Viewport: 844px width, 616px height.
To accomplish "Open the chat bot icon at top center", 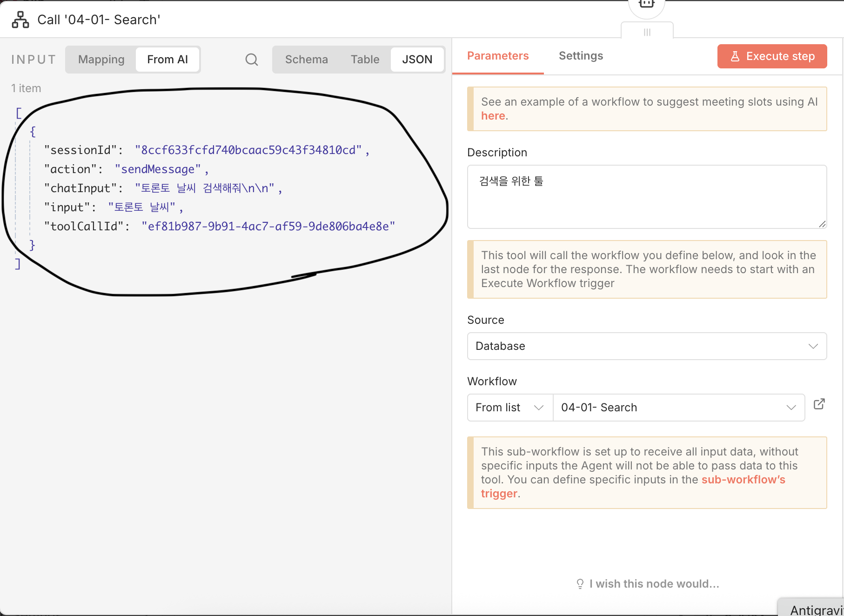I will 646,5.
